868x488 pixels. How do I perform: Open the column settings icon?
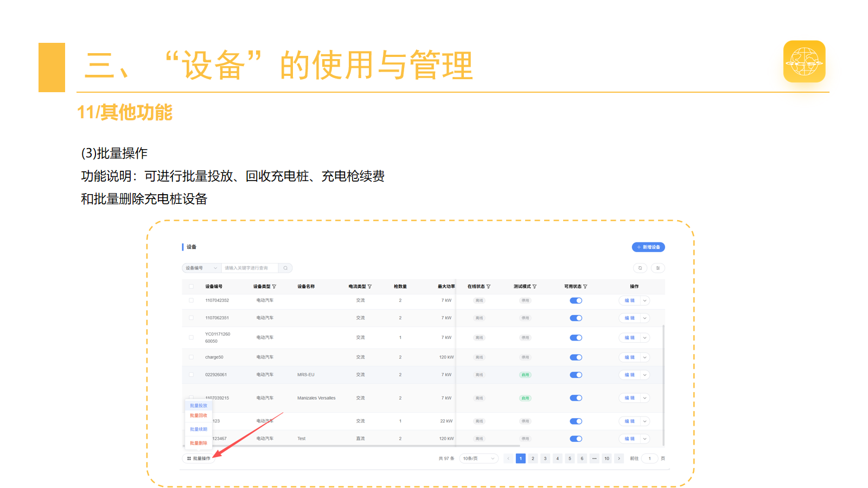(x=658, y=268)
